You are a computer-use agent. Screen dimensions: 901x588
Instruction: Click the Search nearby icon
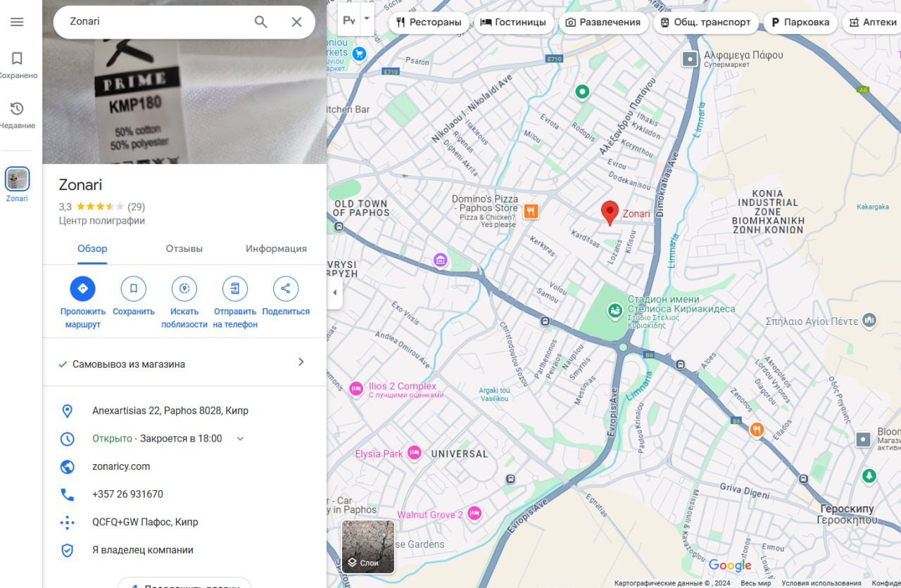[x=184, y=288]
